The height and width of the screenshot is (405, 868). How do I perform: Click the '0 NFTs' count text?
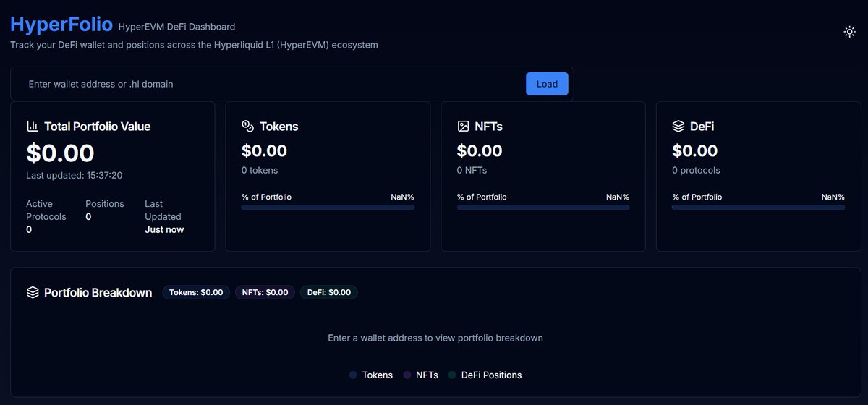[x=472, y=171]
